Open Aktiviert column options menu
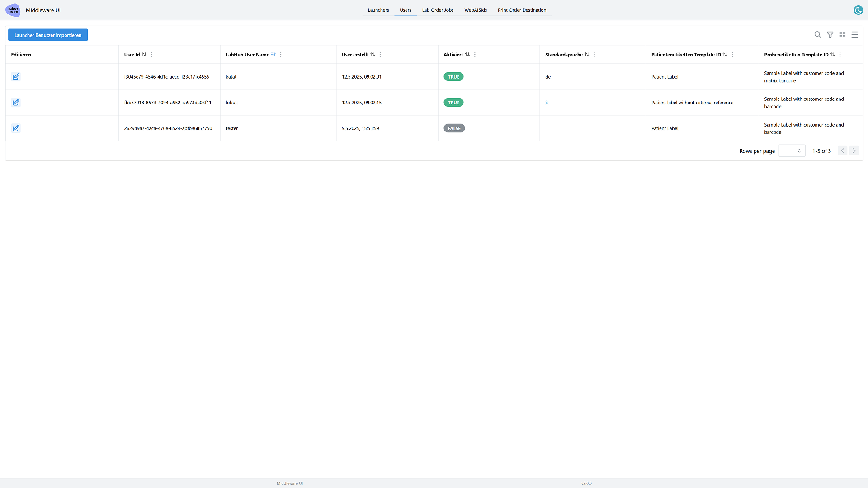This screenshot has width=868, height=488. point(475,55)
